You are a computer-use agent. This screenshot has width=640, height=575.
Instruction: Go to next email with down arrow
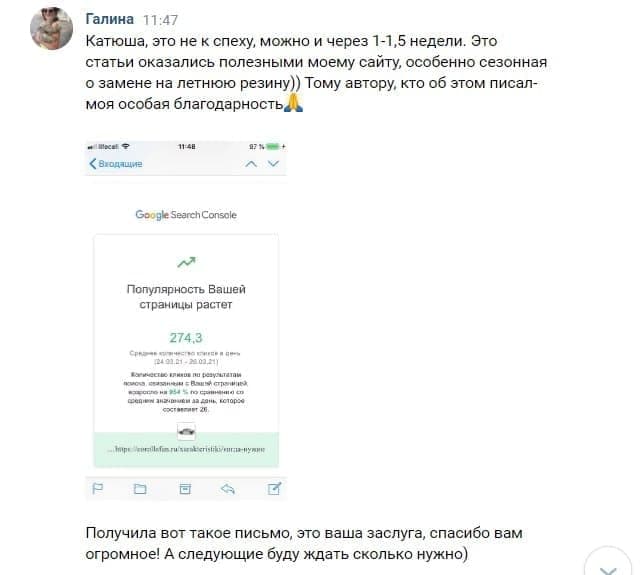(x=273, y=164)
